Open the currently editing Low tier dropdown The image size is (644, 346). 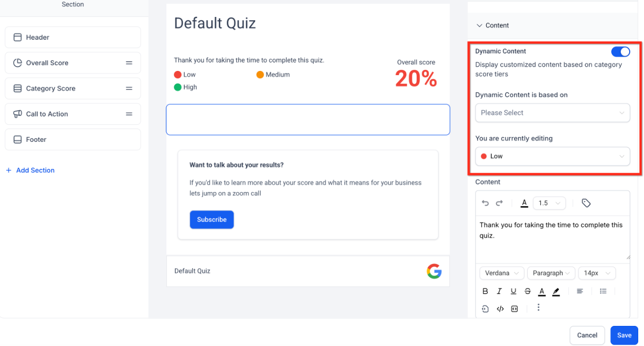click(x=552, y=156)
